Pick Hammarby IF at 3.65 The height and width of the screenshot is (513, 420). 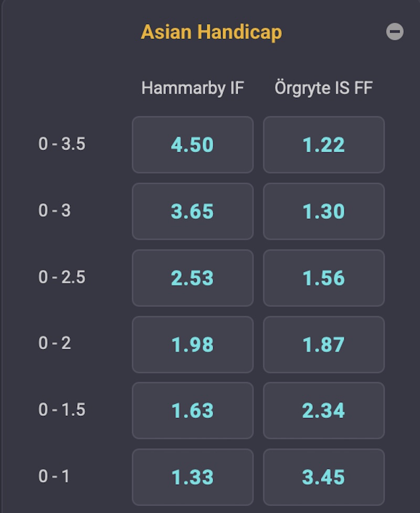click(192, 211)
